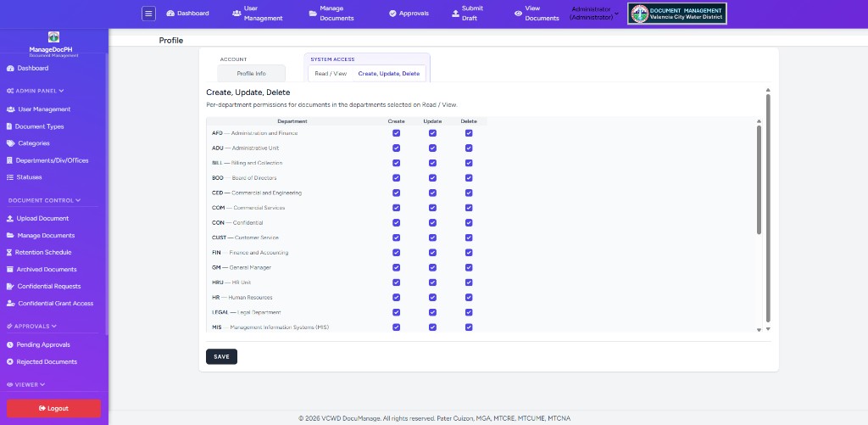Click the sidebar Manage Documents folder icon
The image size is (868, 425).
[10, 236]
